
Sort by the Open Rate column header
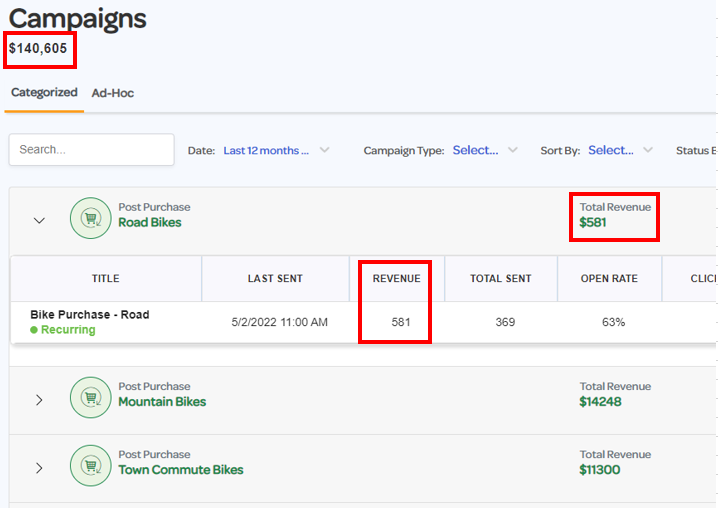609,279
